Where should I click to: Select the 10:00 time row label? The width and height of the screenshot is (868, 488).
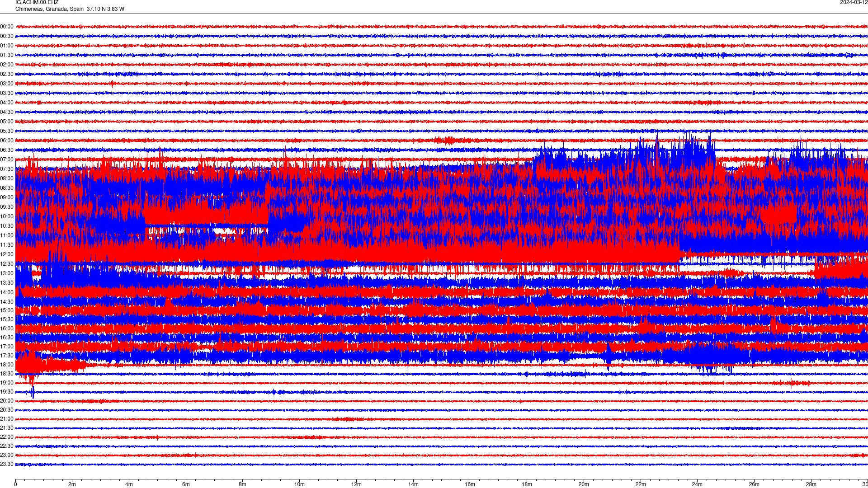(x=7, y=216)
